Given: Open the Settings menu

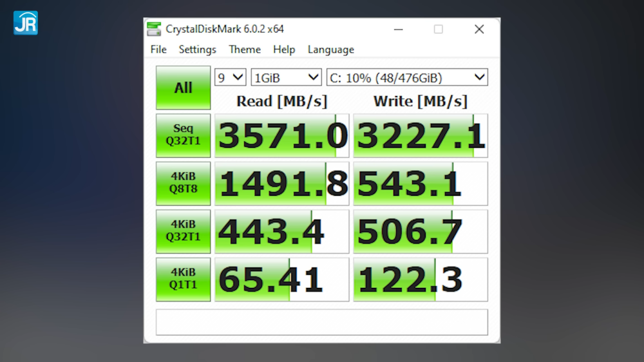Looking at the screenshot, I should click(197, 50).
